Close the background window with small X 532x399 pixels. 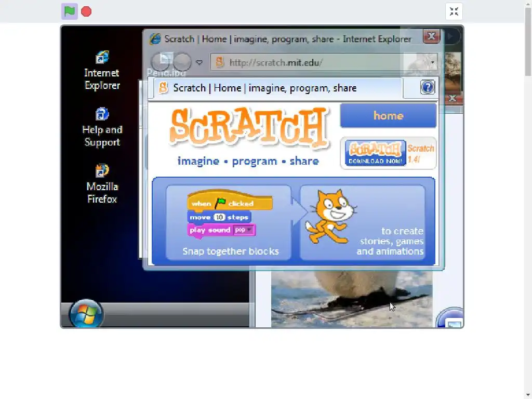click(453, 99)
